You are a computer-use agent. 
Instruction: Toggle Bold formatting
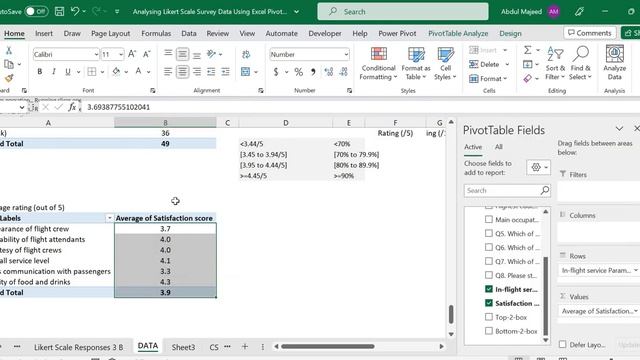(x=40, y=72)
